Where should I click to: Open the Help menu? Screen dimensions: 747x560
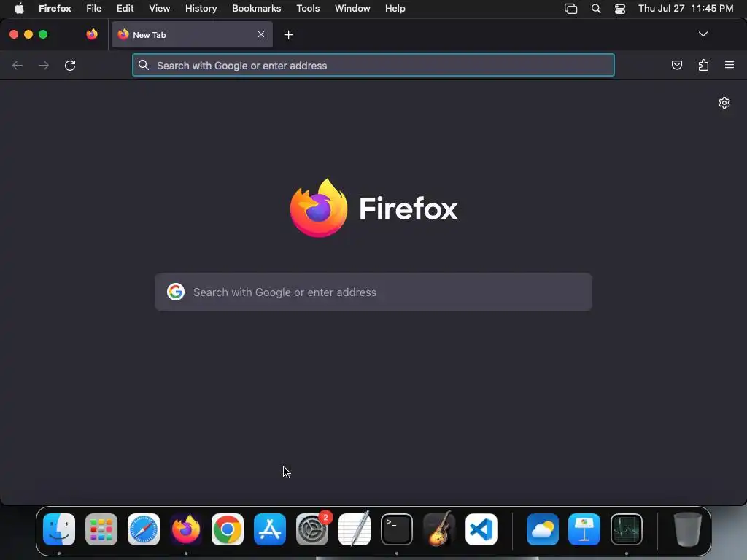click(x=395, y=9)
